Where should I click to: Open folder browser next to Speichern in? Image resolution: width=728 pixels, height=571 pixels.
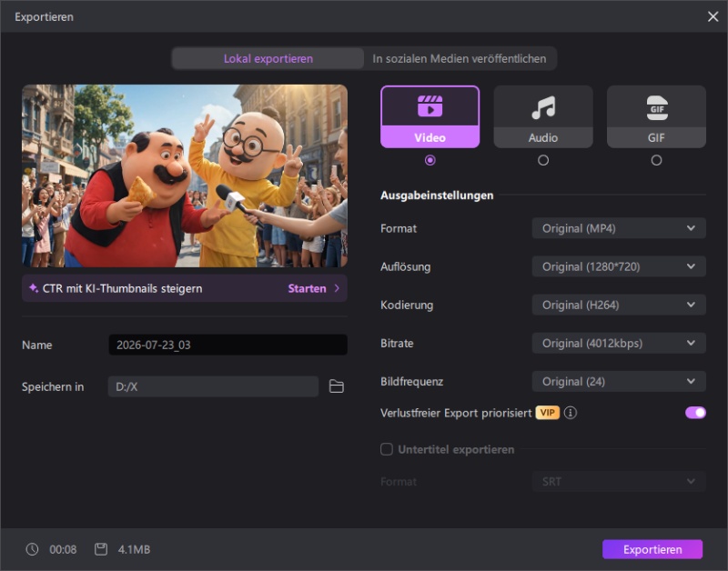(x=336, y=386)
